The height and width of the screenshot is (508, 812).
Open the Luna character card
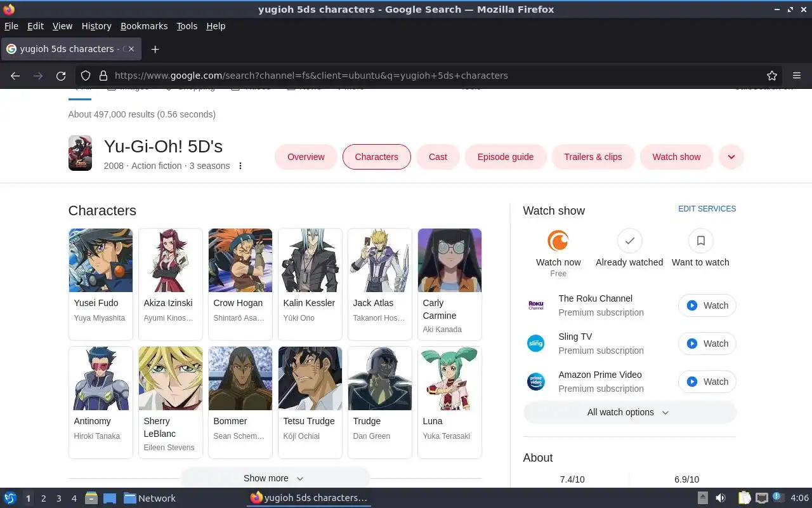pyautogui.click(x=450, y=403)
